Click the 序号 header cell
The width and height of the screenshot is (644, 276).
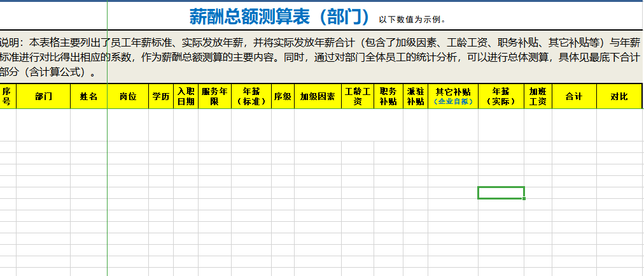pos(7,96)
